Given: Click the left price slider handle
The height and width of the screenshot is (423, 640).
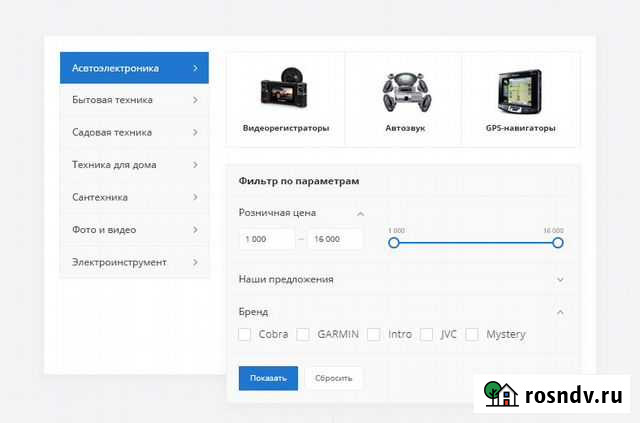Looking at the screenshot, I should tap(393, 242).
